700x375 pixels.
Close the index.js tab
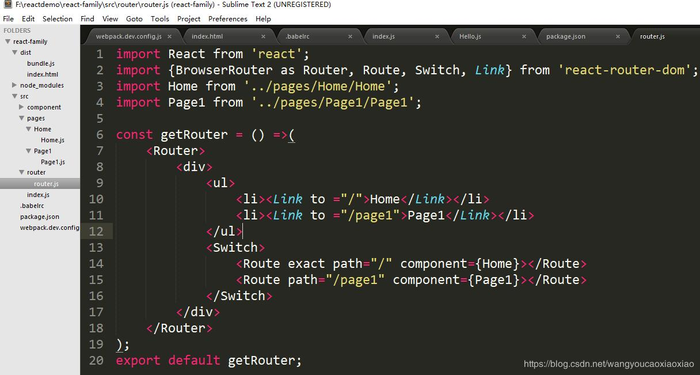tap(437, 37)
